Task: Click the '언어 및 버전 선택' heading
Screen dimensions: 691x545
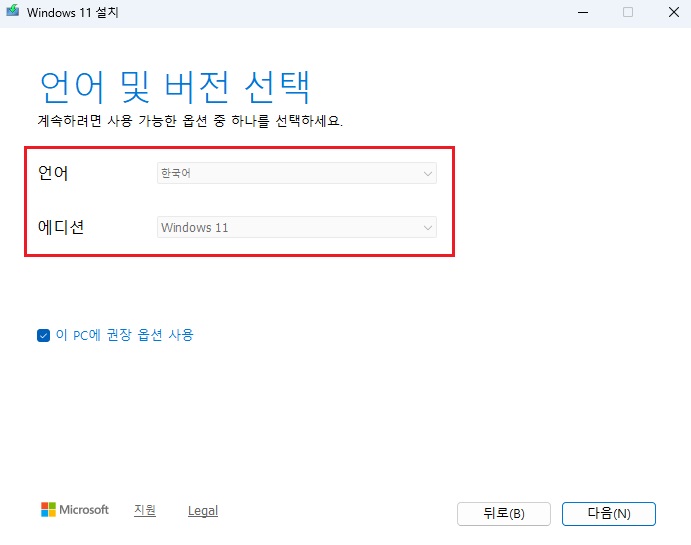Action: point(175,87)
